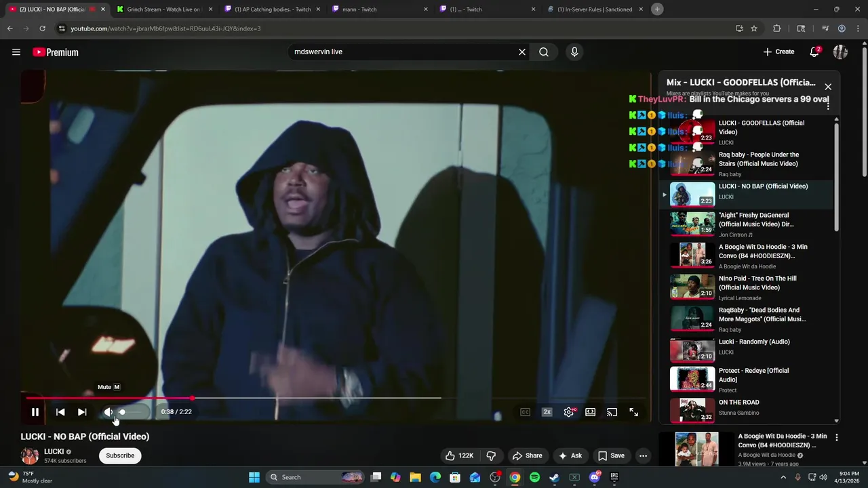The height and width of the screenshot is (488, 868).
Task: Run search with the magnifier button
Action: click(544, 52)
